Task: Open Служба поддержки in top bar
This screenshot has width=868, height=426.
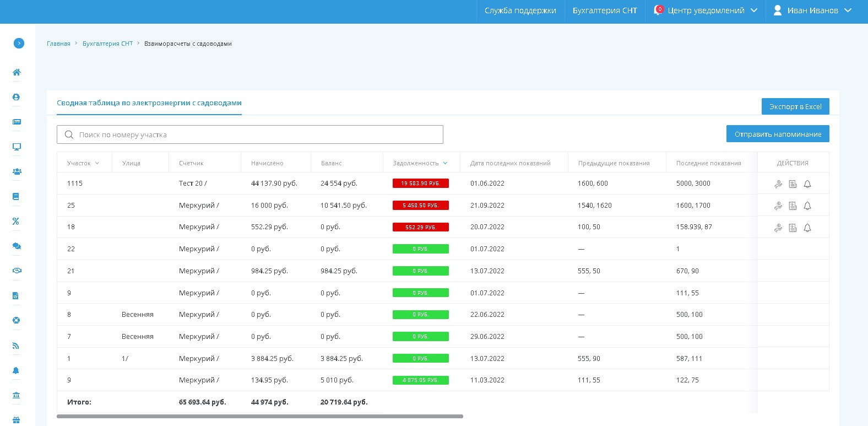Action: coord(520,10)
